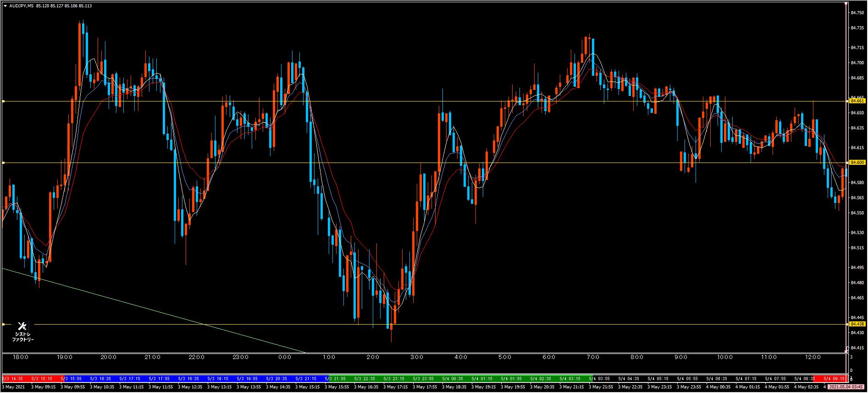Click the AUDJPY,M5 chart title text

click(x=21, y=6)
